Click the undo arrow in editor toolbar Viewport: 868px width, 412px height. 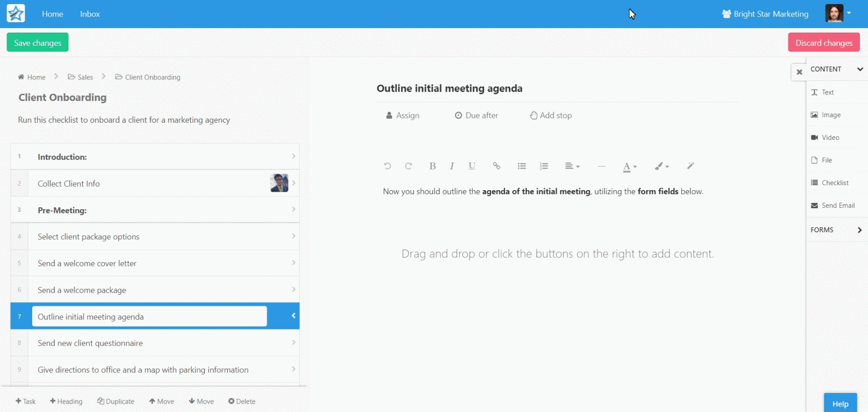click(x=387, y=166)
